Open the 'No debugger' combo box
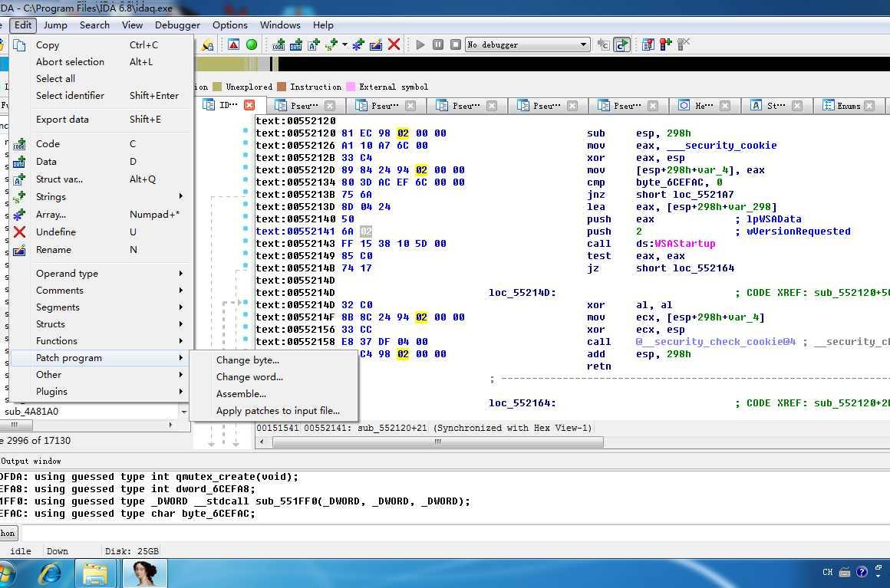890x588 pixels. coord(527,44)
